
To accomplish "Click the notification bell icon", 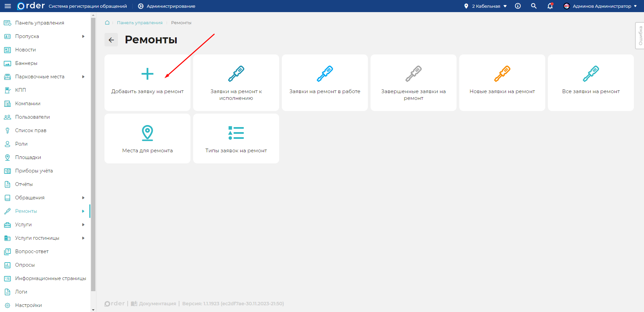I will [x=550, y=6].
